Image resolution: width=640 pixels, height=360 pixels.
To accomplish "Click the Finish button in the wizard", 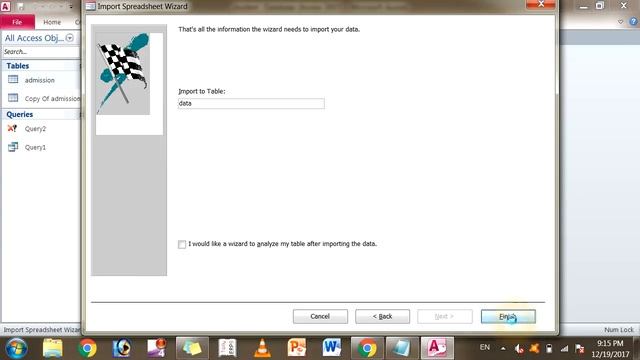I will pos(508,316).
